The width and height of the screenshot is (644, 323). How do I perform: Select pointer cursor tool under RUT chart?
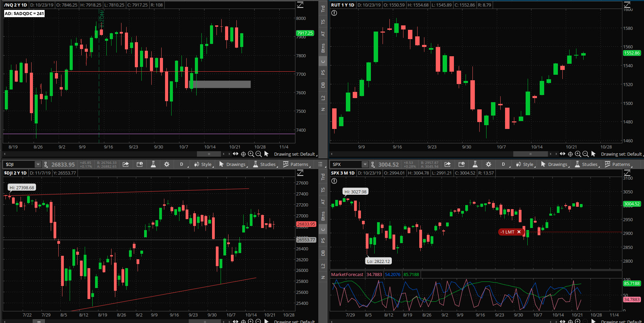click(x=593, y=154)
